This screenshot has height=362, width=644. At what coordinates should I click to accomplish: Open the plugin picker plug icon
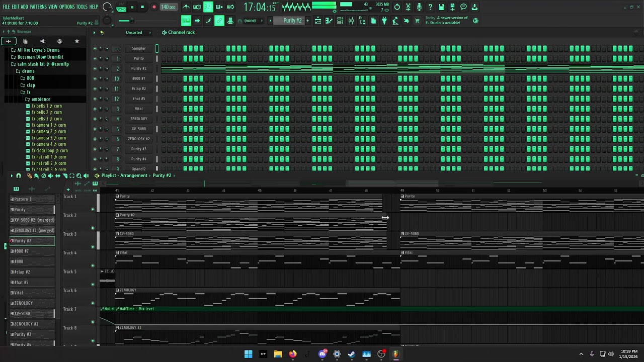pos(384,21)
